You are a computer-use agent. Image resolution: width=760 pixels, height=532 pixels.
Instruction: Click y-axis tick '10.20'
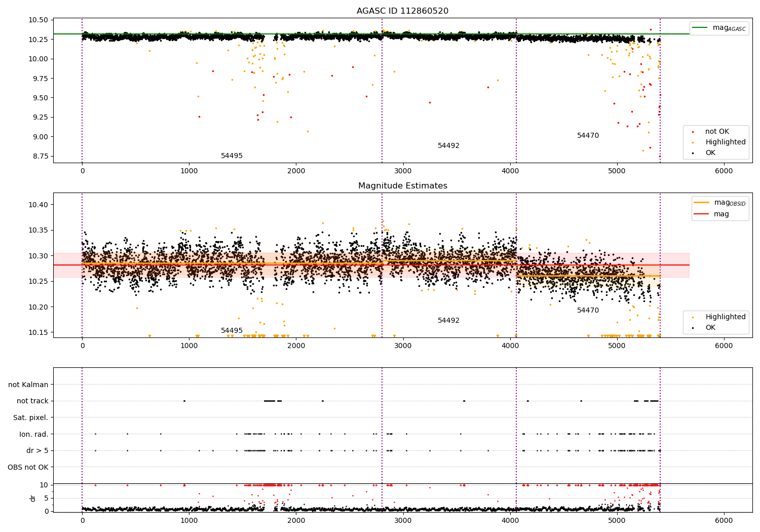point(39,307)
